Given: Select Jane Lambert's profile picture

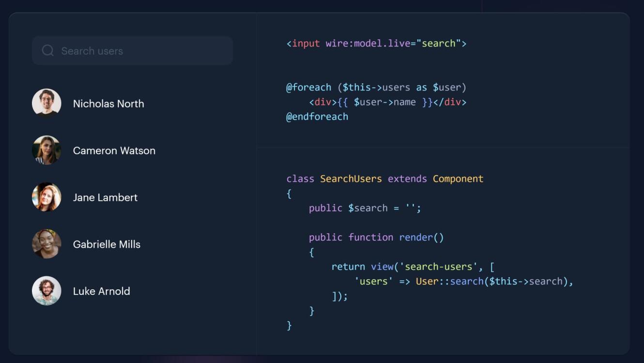Looking at the screenshot, I should (x=46, y=197).
